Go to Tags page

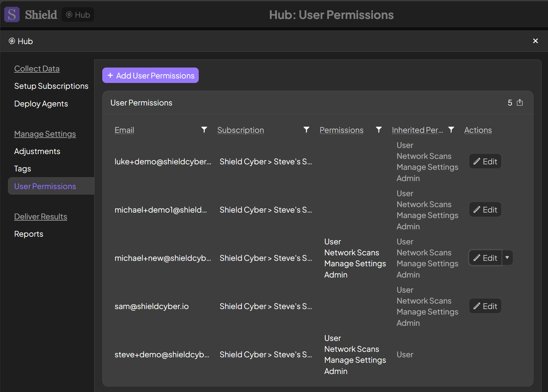(23, 169)
